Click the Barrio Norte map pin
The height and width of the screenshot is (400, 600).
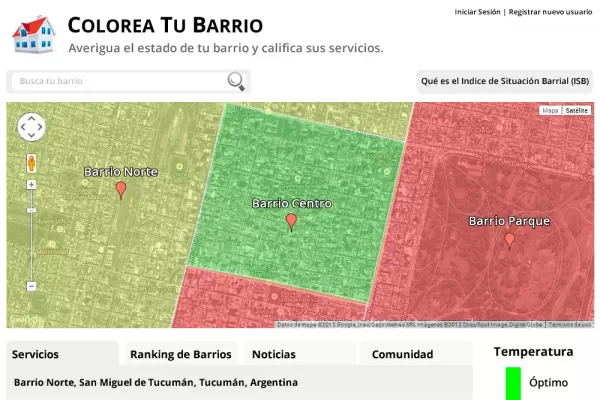[121, 190]
